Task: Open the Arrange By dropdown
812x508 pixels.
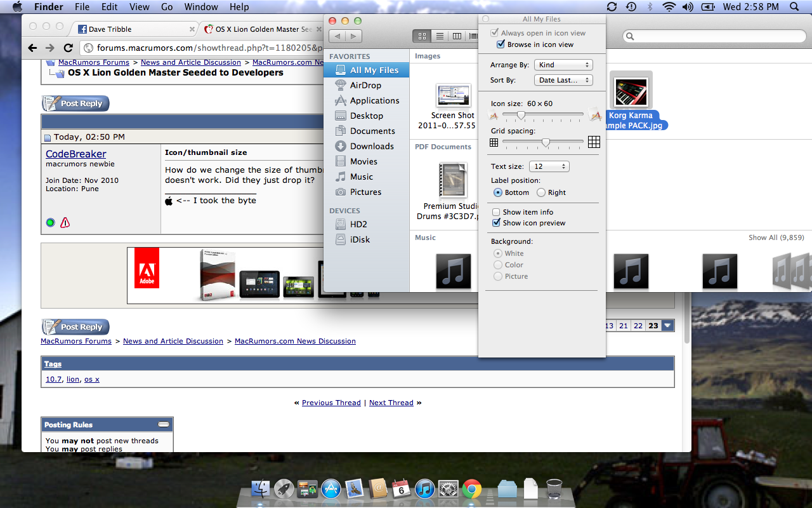Action: click(x=563, y=65)
